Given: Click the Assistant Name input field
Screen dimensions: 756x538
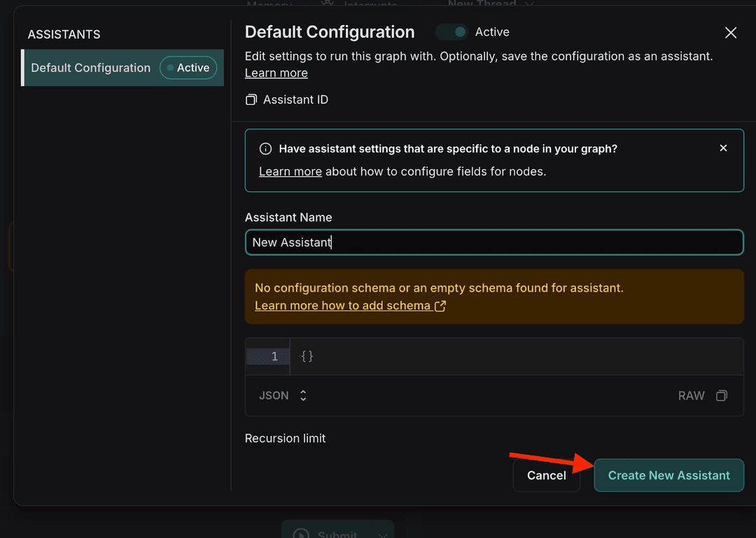Looking at the screenshot, I should pyautogui.click(x=493, y=242).
